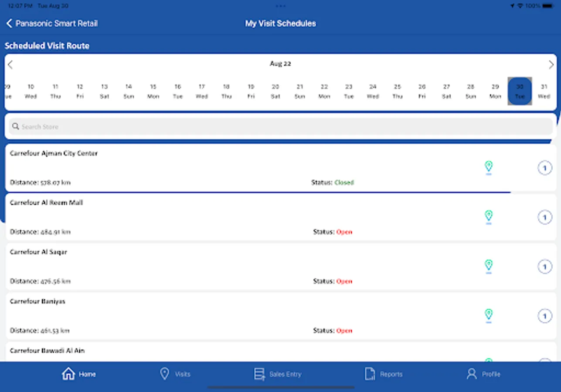
Task: Tap the count badge for Carrefour Ajman City Center
Action: click(545, 168)
